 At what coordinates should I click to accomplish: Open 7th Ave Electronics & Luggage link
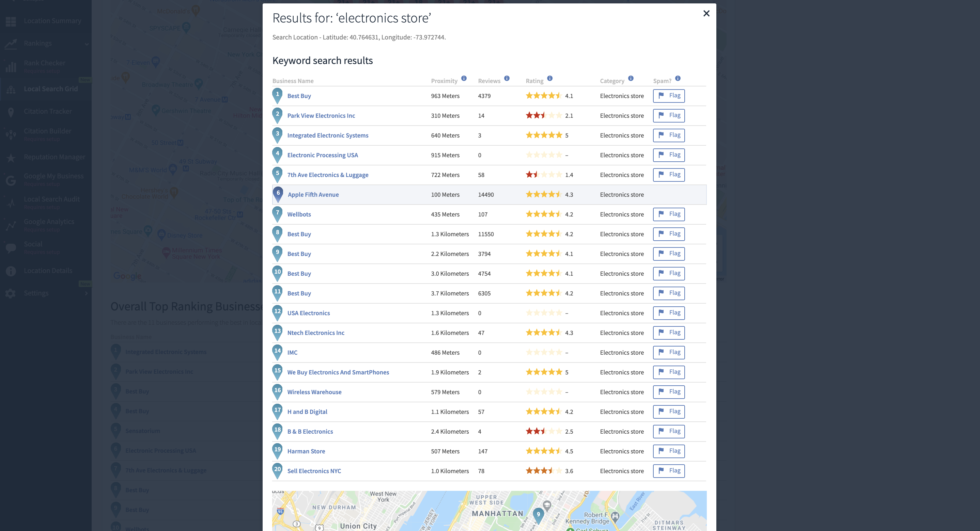click(328, 175)
